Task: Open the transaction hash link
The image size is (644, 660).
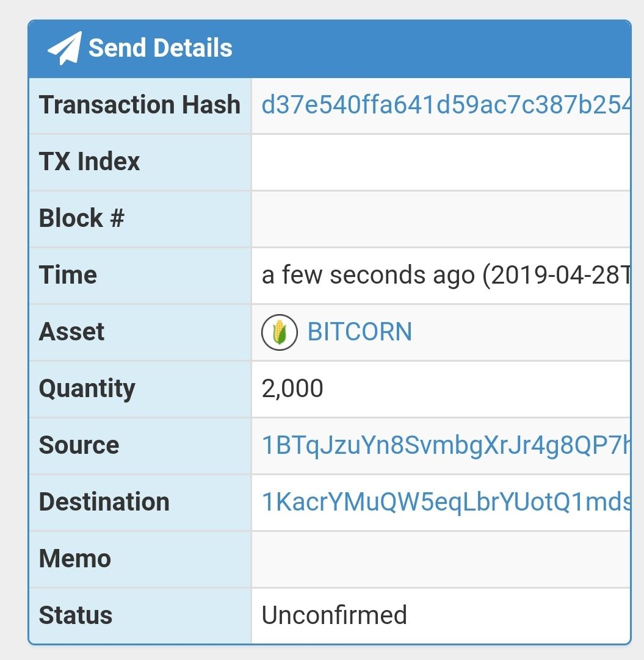Action: [x=446, y=105]
